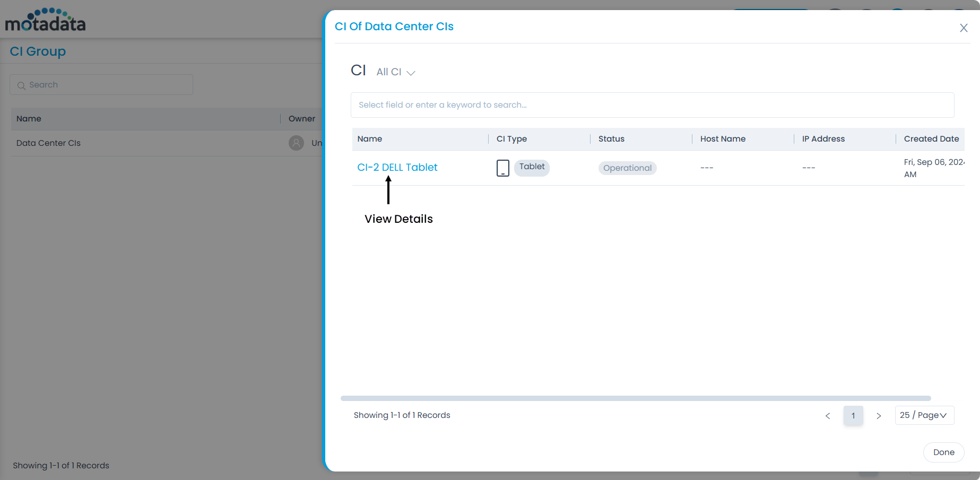Screen dimensions: 980x480
Task: Go to the next page of records
Action: coord(879,416)
